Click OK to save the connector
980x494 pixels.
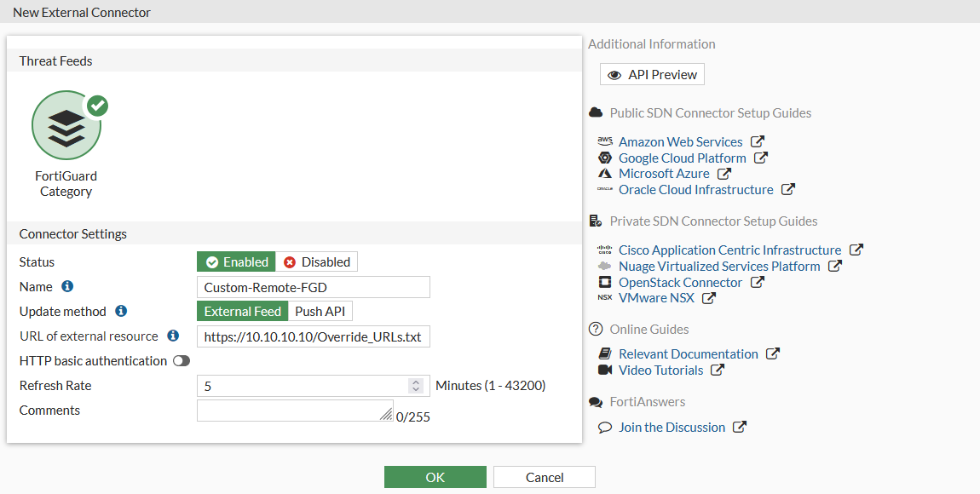point(435,477)
